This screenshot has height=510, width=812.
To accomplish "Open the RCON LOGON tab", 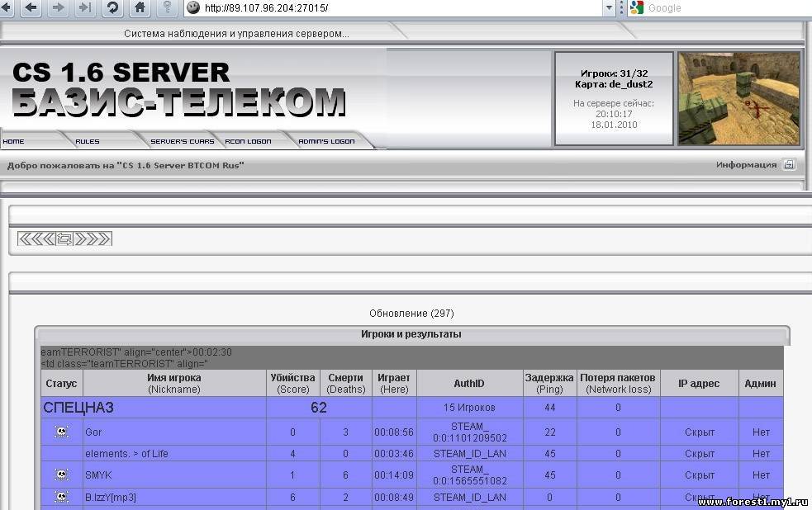I will (x=248, y=141).
